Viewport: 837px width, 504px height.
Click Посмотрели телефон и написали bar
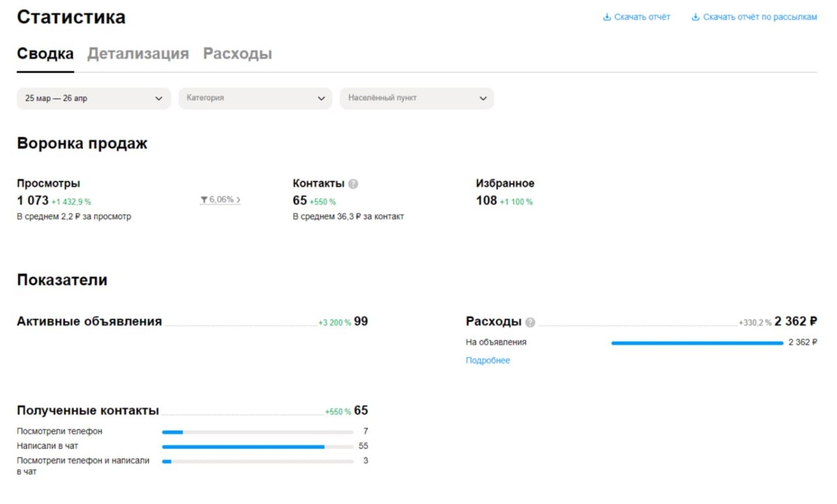coord(257,461)
